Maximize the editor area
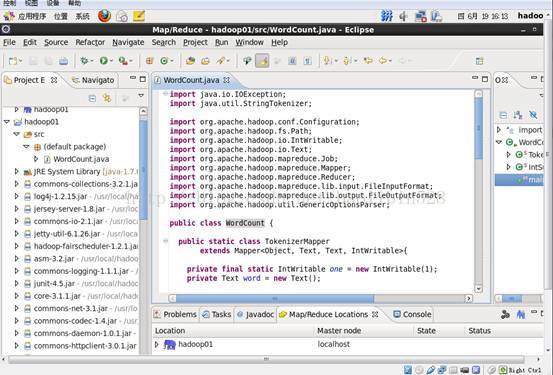Image resolution: width=553 pixels, height=375 pixels. click(x=485, y=79)
